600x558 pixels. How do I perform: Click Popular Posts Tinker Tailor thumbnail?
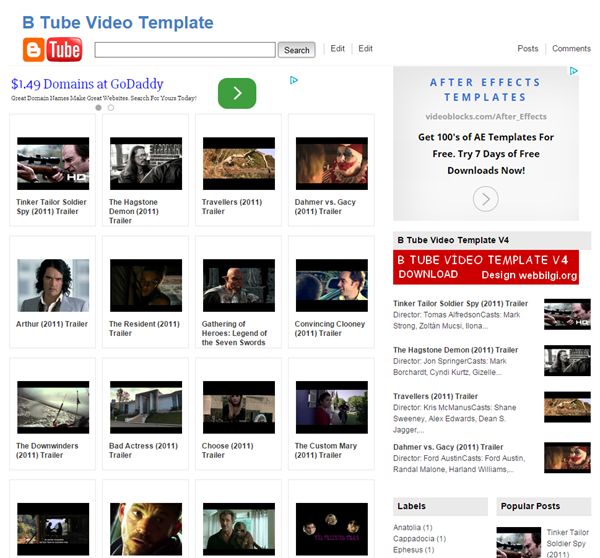[x=518, y=543]
